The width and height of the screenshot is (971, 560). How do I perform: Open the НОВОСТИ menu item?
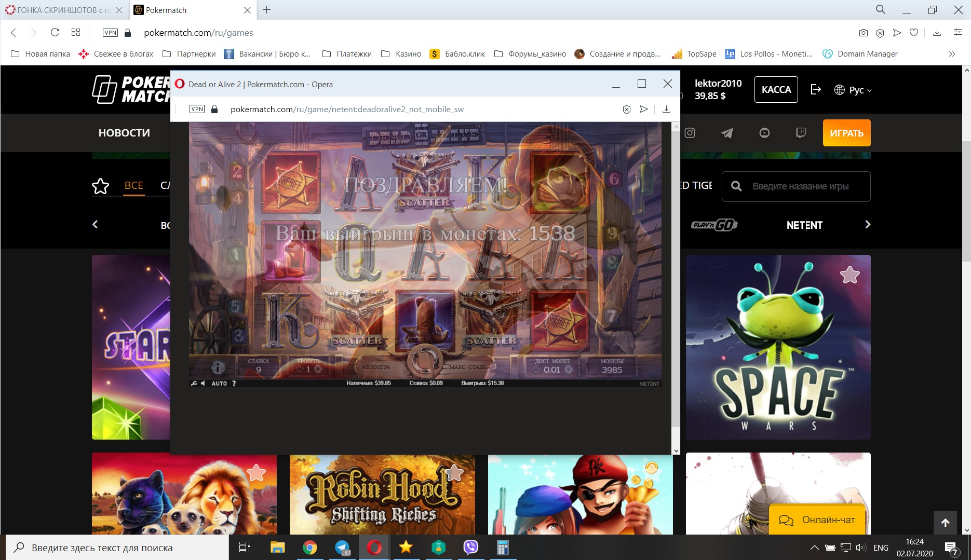click(x=124, y=133)
